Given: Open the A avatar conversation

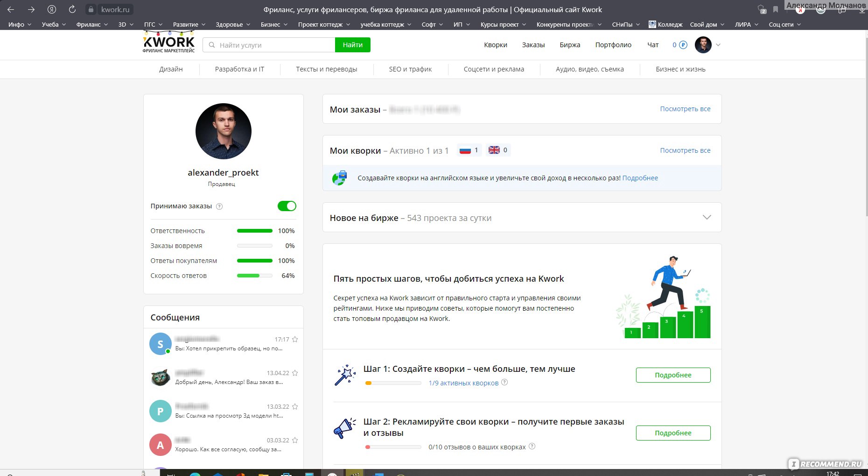Looking at the screenshot, I should [x=160, y=445].
